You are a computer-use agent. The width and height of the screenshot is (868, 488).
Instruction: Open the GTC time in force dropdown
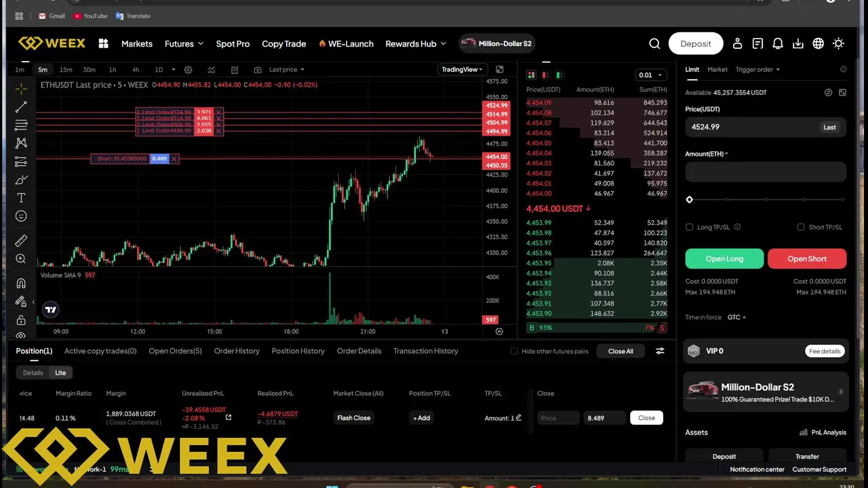[x=736, y=317]
